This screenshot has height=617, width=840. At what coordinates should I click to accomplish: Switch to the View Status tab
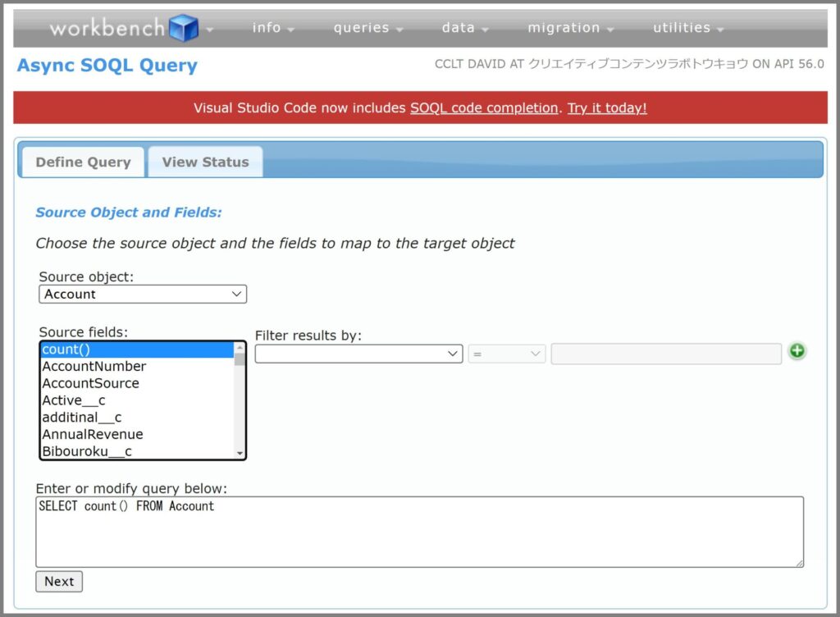[x=204, y=162]
